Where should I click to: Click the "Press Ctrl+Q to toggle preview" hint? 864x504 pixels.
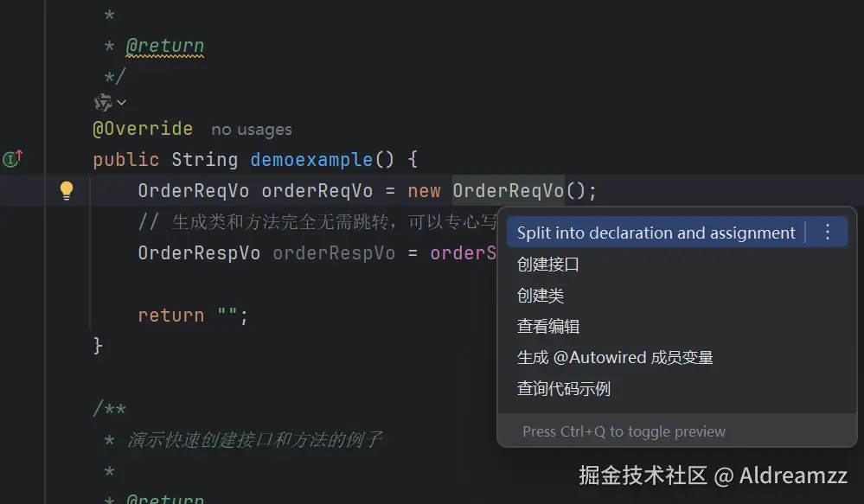[624, 431]
